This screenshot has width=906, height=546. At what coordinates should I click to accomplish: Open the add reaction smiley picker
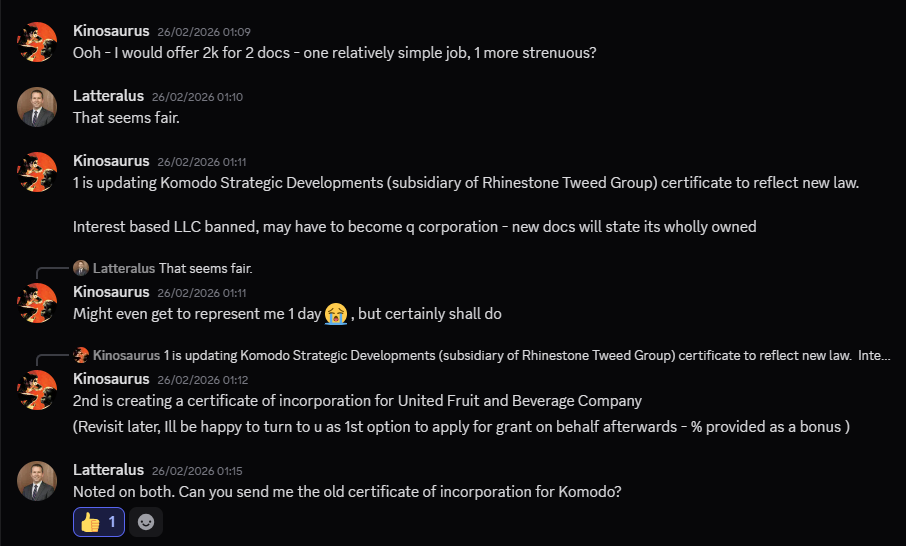click(146, 522)
